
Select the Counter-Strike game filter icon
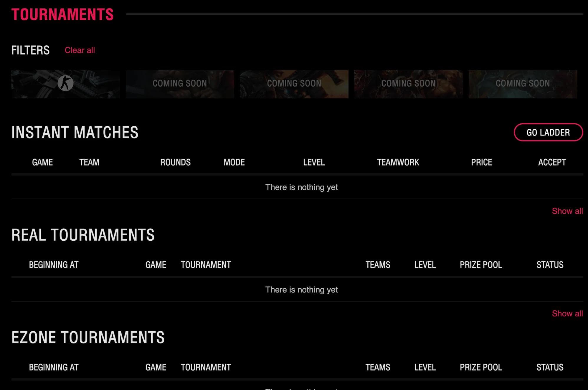[65, 83]
